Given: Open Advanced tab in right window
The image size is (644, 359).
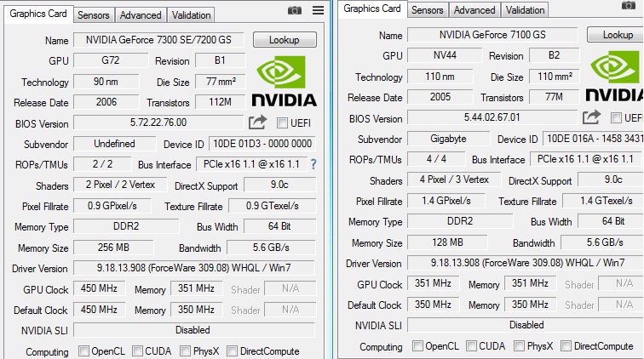Looking at the screenshot, I should tap(474, 10).
